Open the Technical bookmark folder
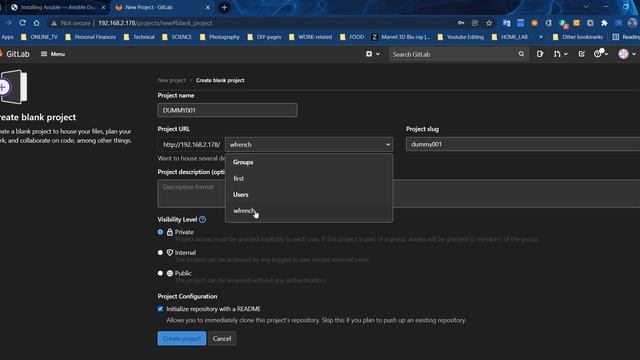Image resolution: width=640 pixels, height=360 pixels. [139, 37]
